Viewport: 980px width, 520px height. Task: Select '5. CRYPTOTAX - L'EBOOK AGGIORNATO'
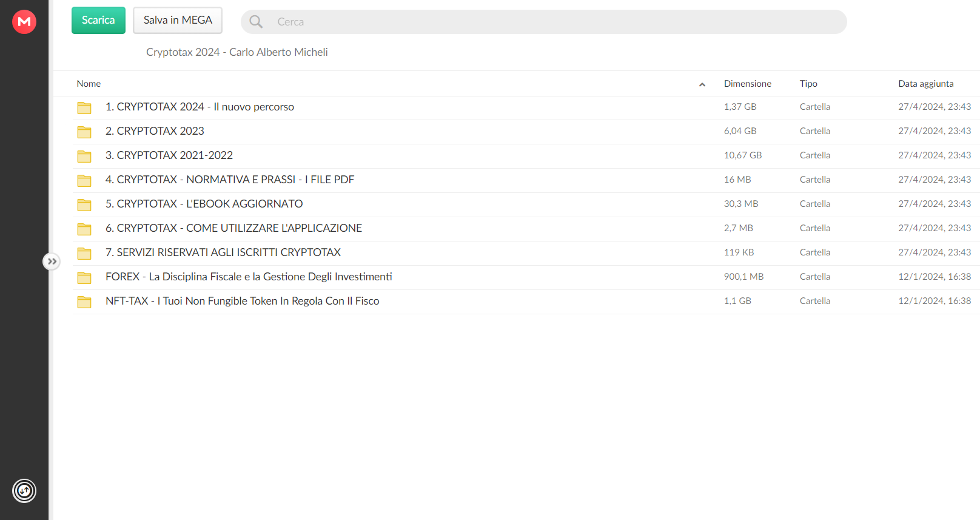204,204
